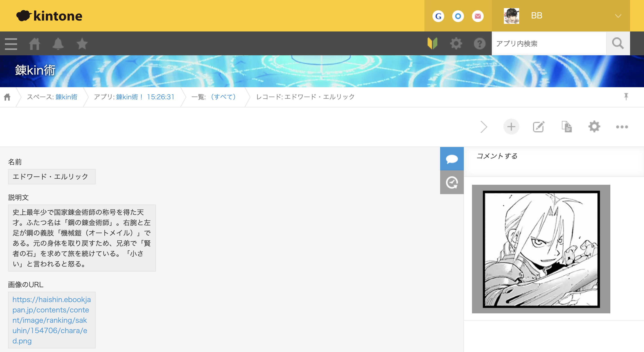
Task: Click the レコード: エドワード・エルリック breadcrumb
Action: pyautogui.click(x=305, y=97)
